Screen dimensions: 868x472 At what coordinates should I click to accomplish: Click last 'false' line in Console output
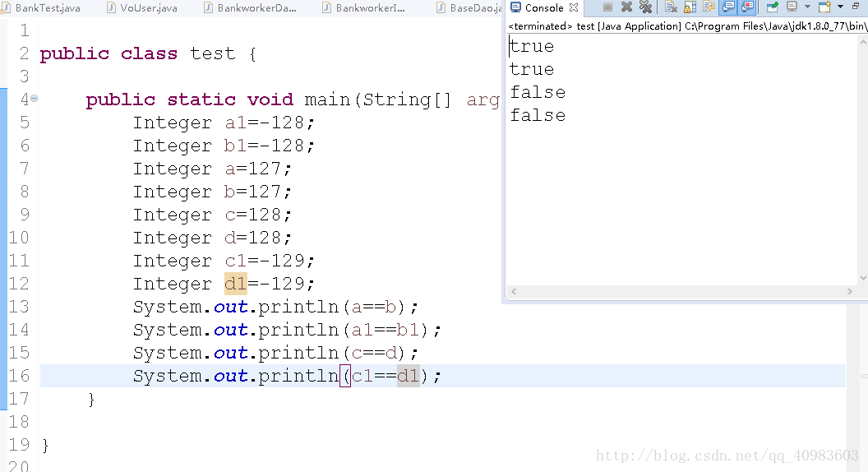pos(538,115)
